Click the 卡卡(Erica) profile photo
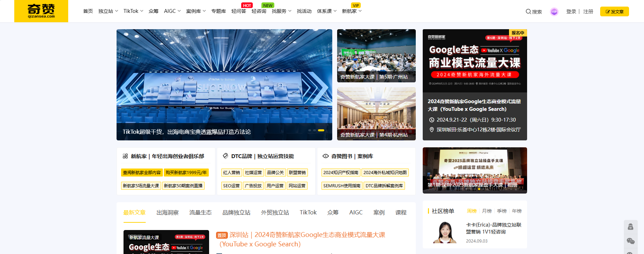The image size is (644, 254). click(445, 232)
